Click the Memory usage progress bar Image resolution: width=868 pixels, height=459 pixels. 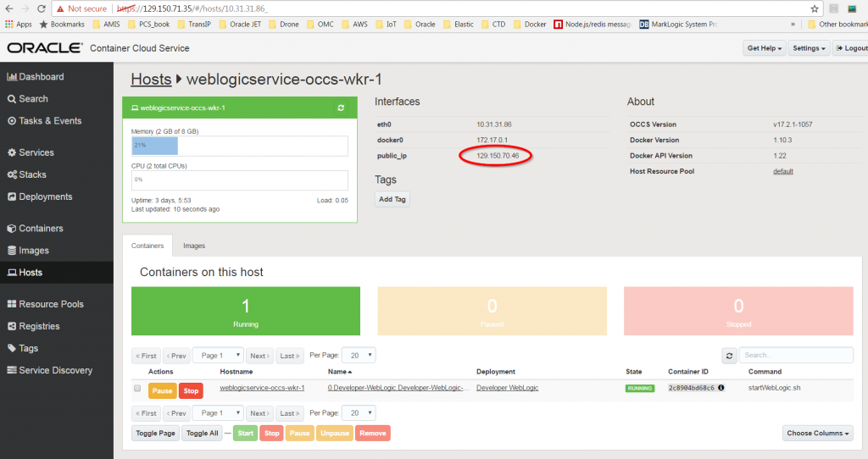click(239, 146)
